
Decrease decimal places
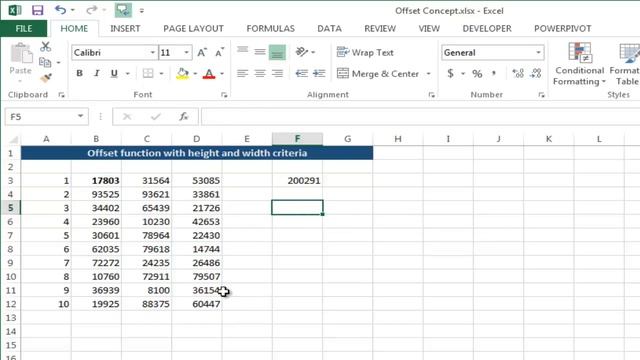point(536,73)
